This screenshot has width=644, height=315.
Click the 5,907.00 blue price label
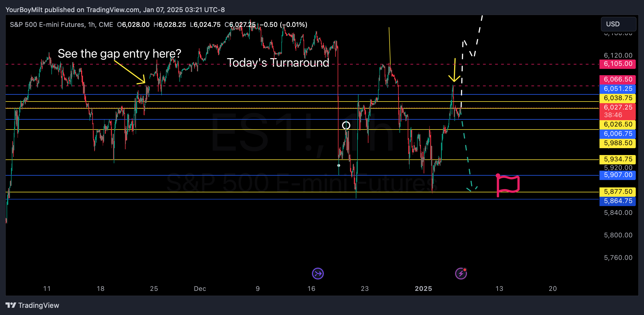pyautogui.click(x=618, y=175)
